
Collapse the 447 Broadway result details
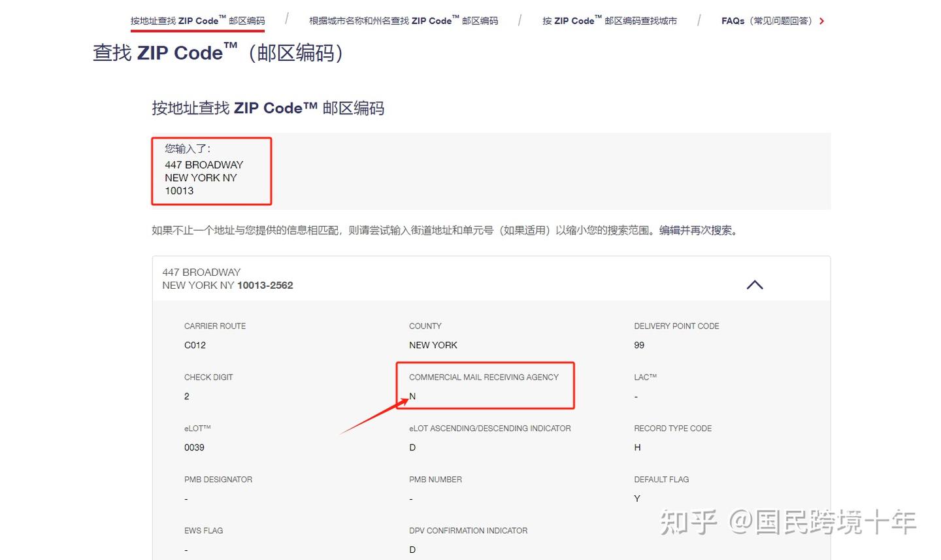click(x=755, y=285)
